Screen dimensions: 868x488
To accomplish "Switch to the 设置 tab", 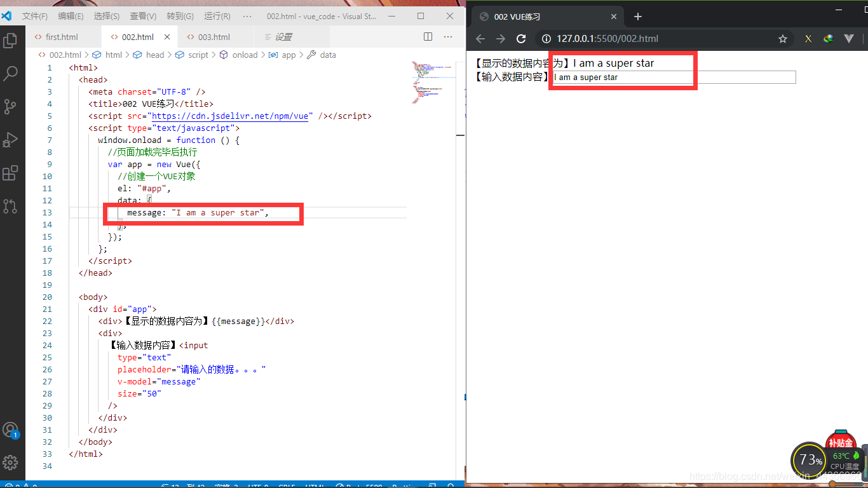I will 283,37.
